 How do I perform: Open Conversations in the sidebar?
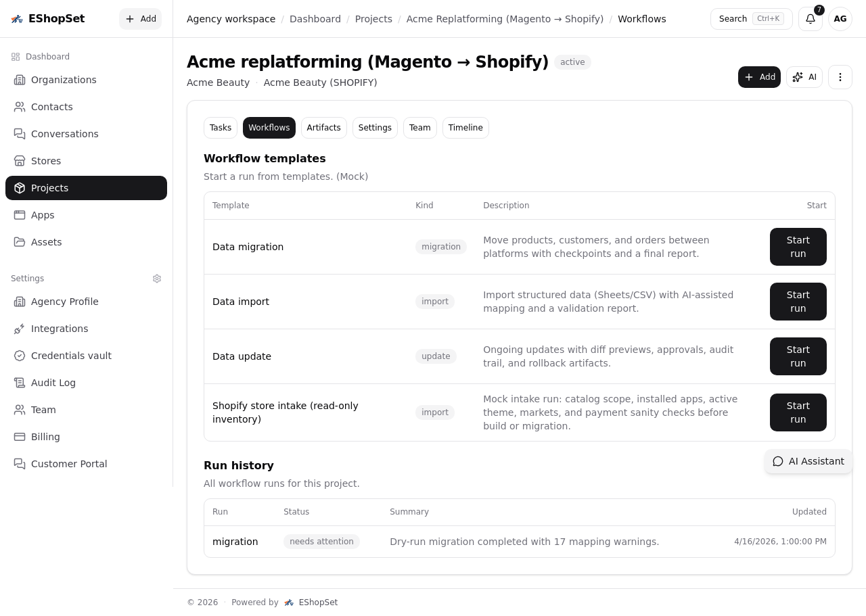(x=64, y=134)
